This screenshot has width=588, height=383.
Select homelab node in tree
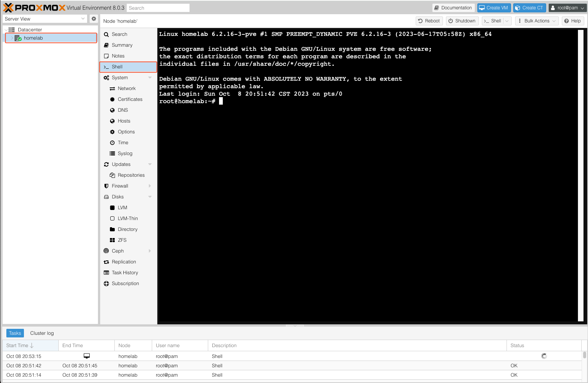[51, 38]
